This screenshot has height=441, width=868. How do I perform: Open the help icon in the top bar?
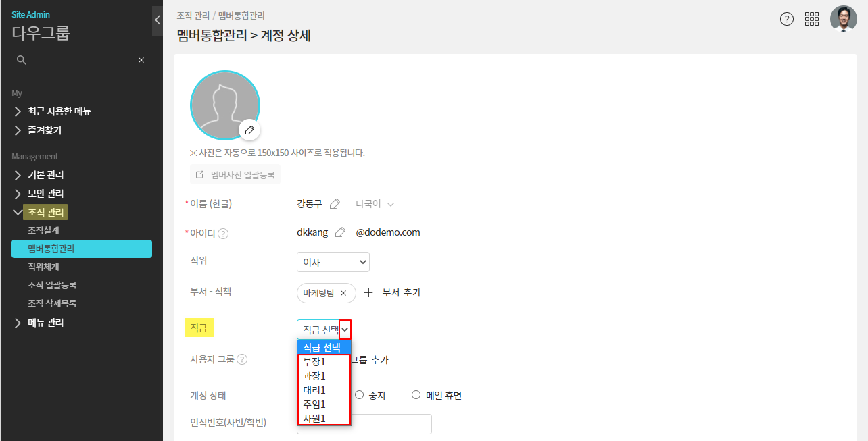pos(786,19)
